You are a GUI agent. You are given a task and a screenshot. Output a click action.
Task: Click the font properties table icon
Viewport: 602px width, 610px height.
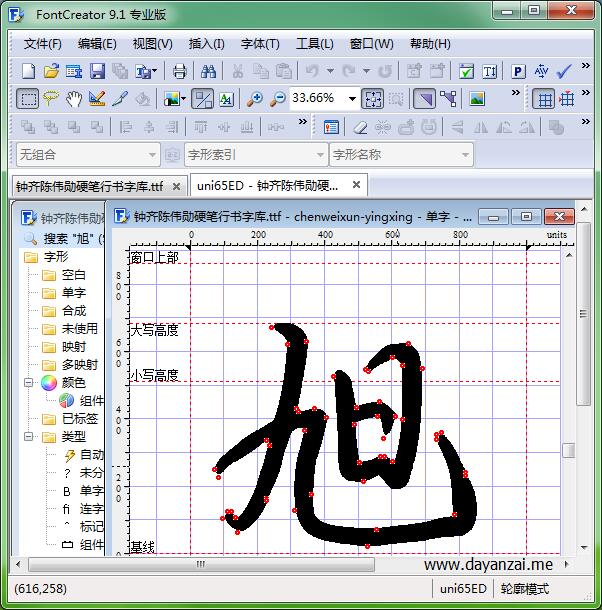(74, 71)
